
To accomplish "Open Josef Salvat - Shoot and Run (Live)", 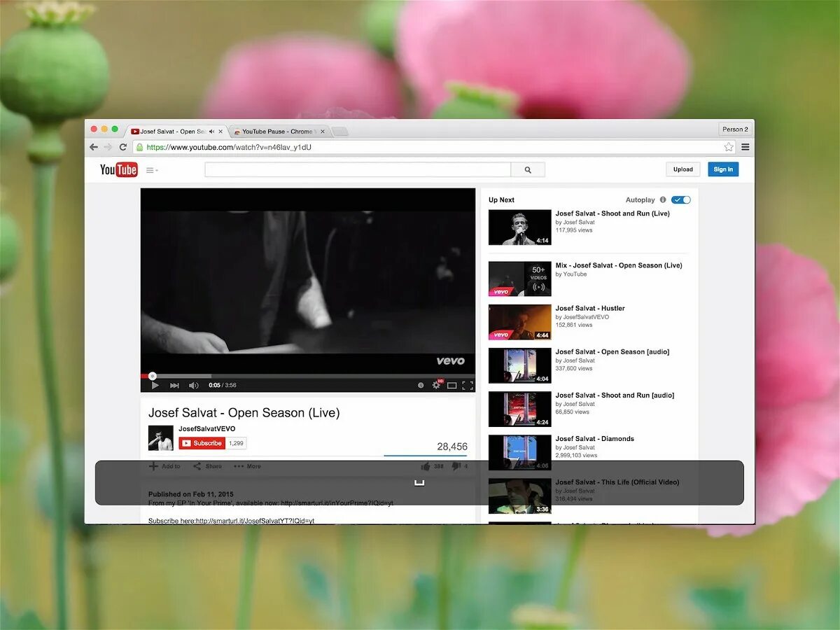I will tap(612, 213).
